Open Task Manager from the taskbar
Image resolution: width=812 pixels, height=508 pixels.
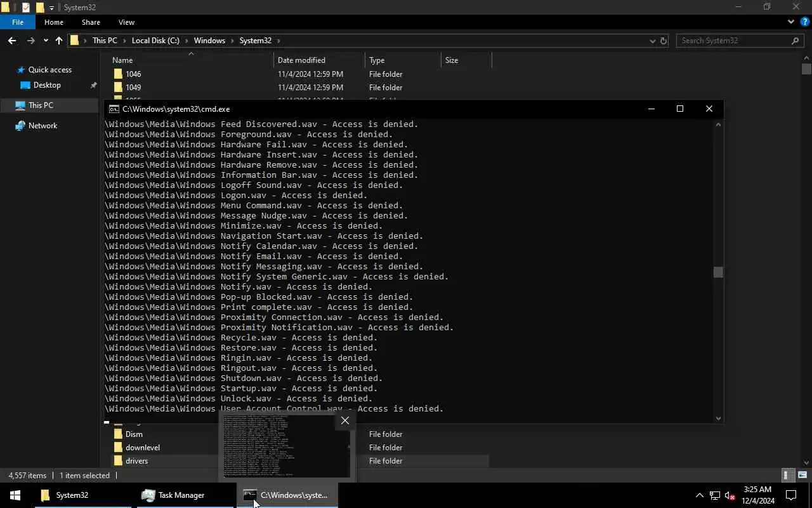point(185,495)
